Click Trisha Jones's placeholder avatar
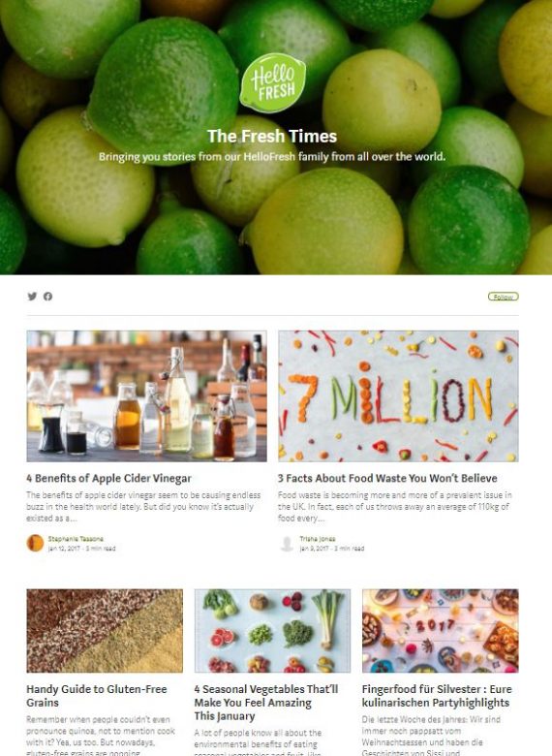This screenshot has width=552, height=756. pos(287,544)
